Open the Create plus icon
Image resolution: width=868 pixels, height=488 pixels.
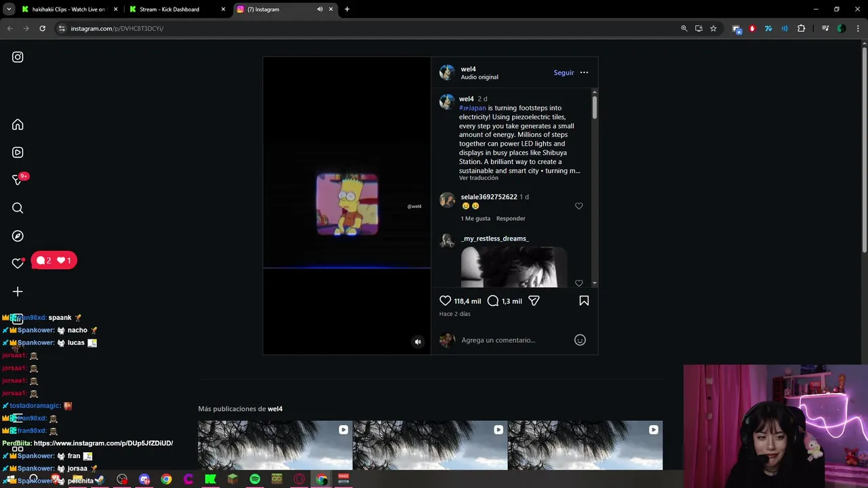point(18,291)
